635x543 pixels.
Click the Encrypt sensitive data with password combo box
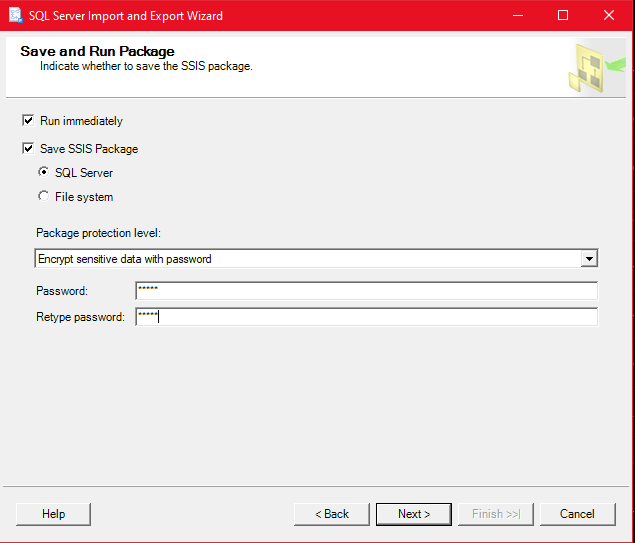(x=316, y=258)
